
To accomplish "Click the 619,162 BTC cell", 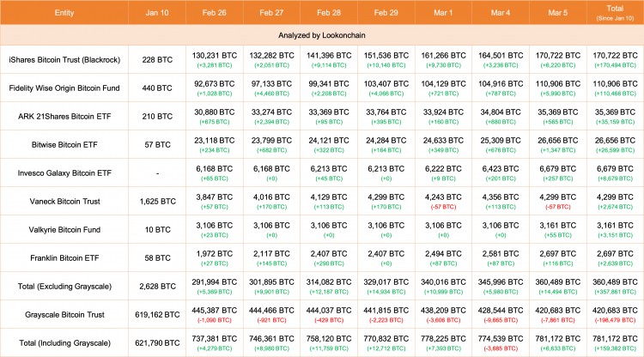I will tap(157, 314).
